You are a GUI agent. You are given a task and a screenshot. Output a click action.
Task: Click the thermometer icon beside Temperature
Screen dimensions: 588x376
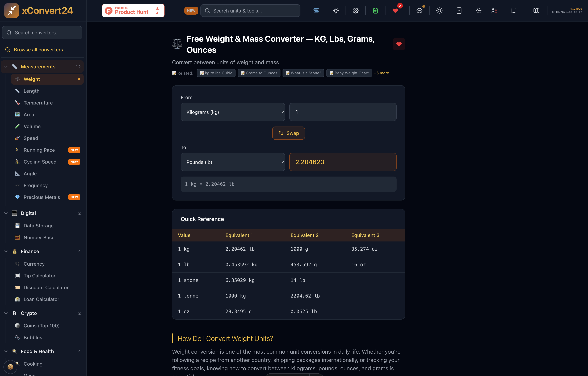[x=17, y=103]
